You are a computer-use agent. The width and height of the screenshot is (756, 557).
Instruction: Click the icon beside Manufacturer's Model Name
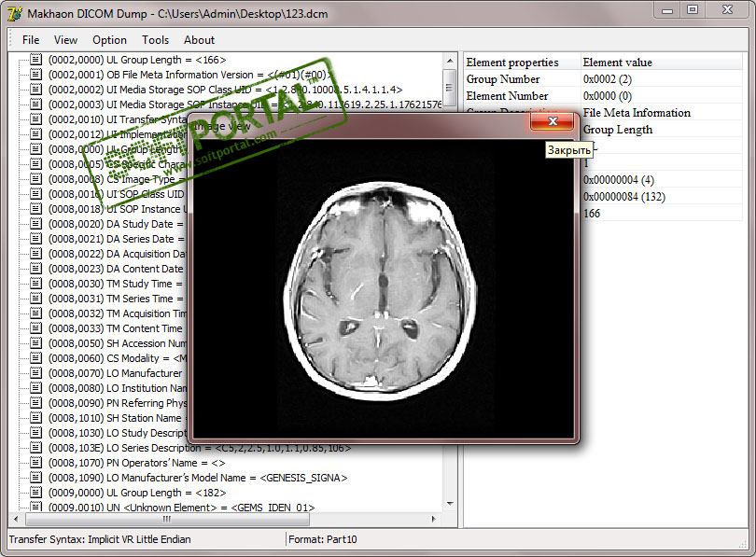pos(35,478)
